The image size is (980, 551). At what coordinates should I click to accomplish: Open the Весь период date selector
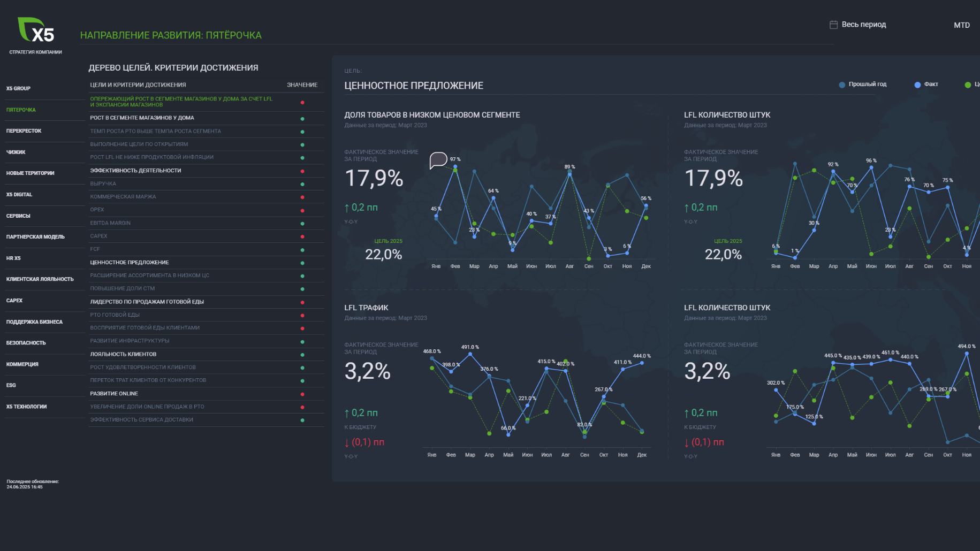[863, 25]
